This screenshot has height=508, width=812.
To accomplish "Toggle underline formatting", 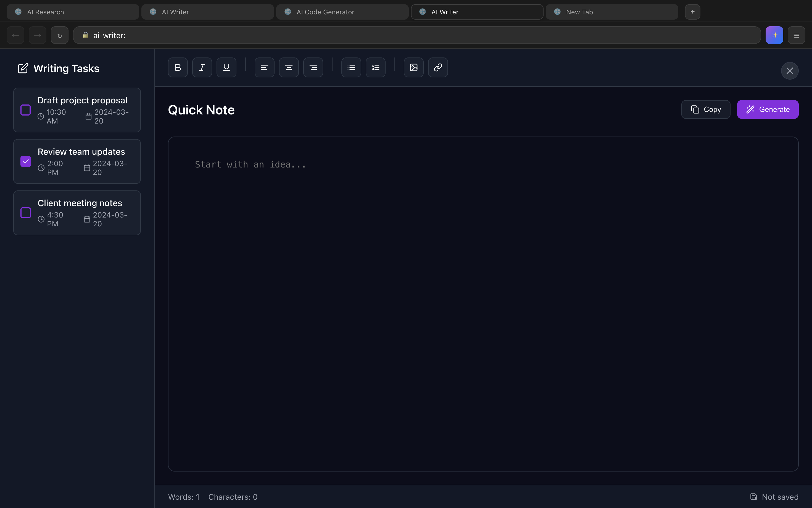I will click(x=226, y=67).
